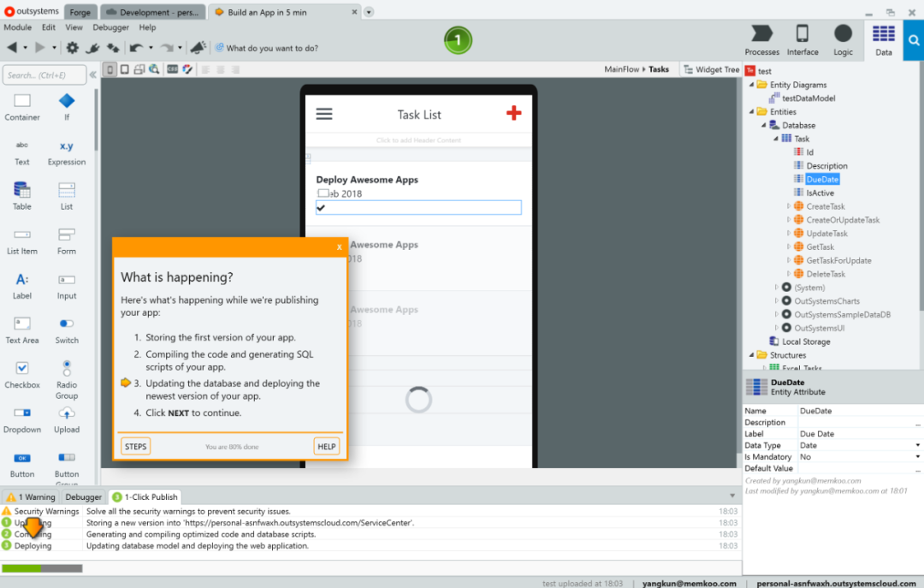Switch to the 1 Warning tab
The height and width of the screenshot is (588, 924).
(32, 496)
